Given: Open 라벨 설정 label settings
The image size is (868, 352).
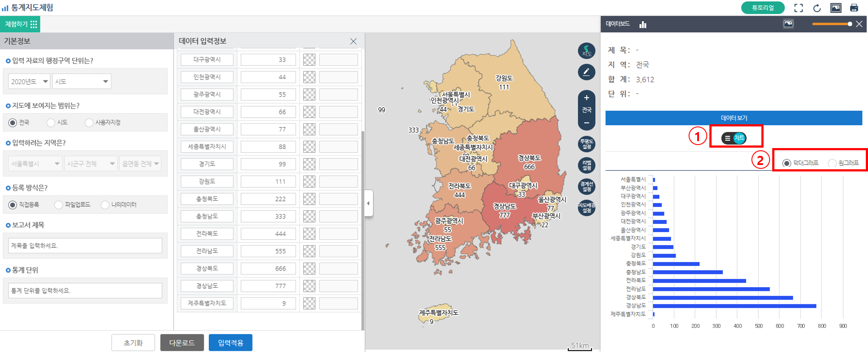Looking at the screenshot, I should (x=586, y=165).
